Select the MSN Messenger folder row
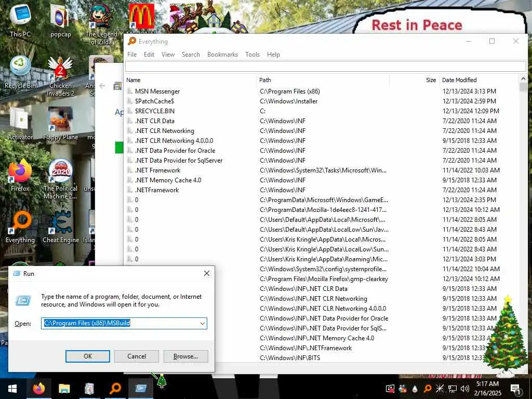532x399 pixels. [321, 91]
